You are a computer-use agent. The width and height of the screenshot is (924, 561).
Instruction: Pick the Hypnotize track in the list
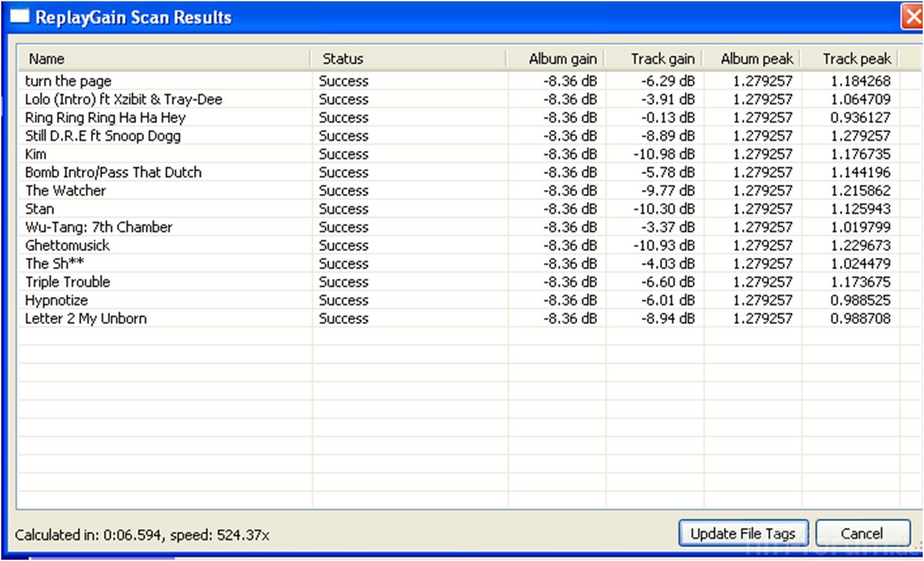[x=57, y=300]
